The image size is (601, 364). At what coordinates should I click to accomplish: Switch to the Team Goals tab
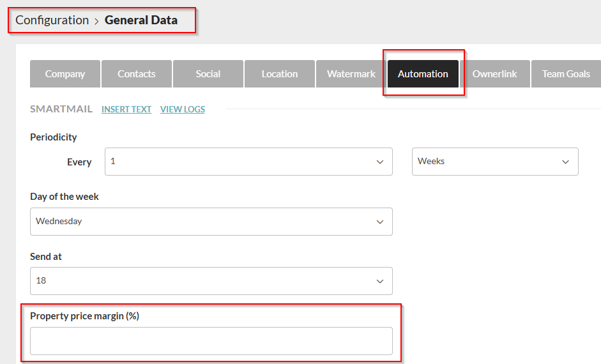[566, 73]
